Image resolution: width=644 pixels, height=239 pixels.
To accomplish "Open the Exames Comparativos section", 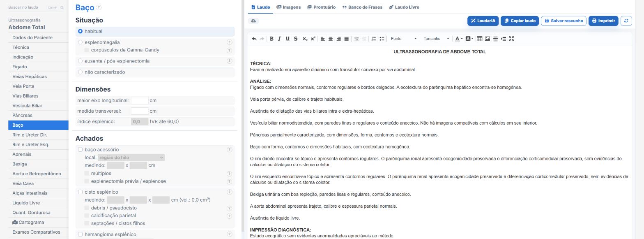I will click(x=38, y=232).
